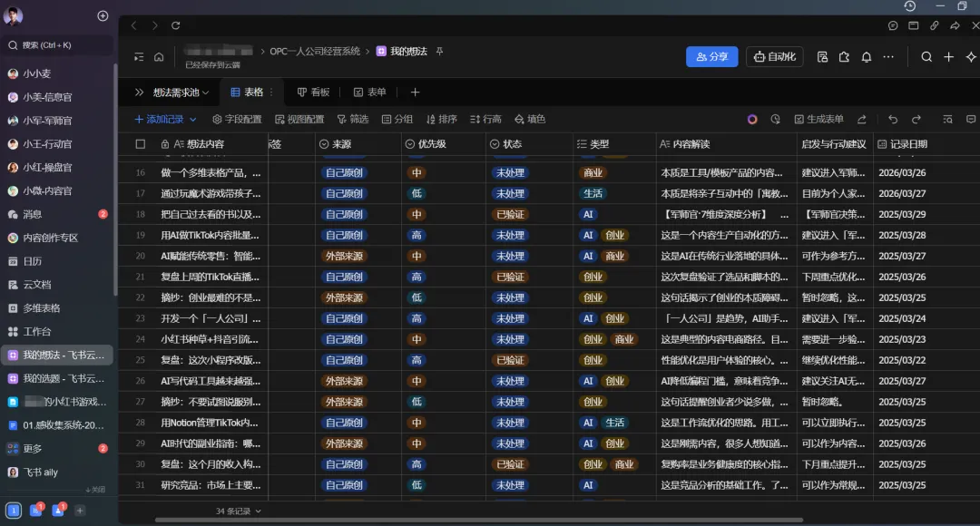Click the 行高 row height button
Screen dimensions: 980x526
pyautogui.click(x=485, y=120)
